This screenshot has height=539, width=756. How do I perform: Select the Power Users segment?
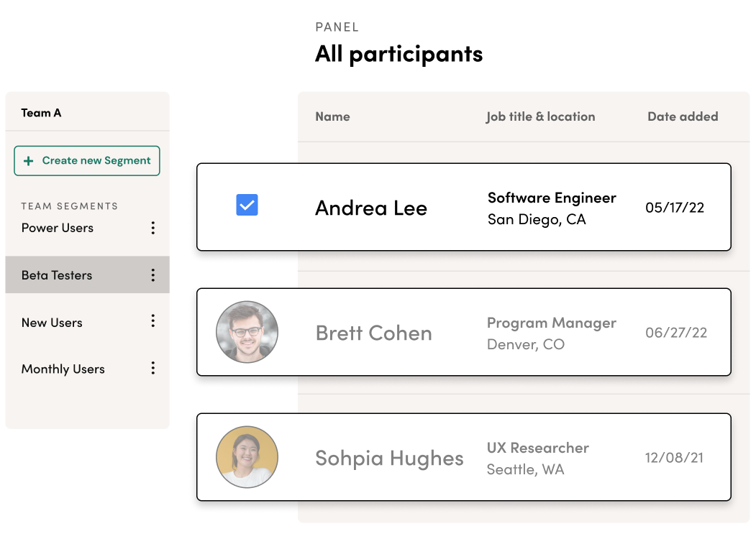point(57,228)
